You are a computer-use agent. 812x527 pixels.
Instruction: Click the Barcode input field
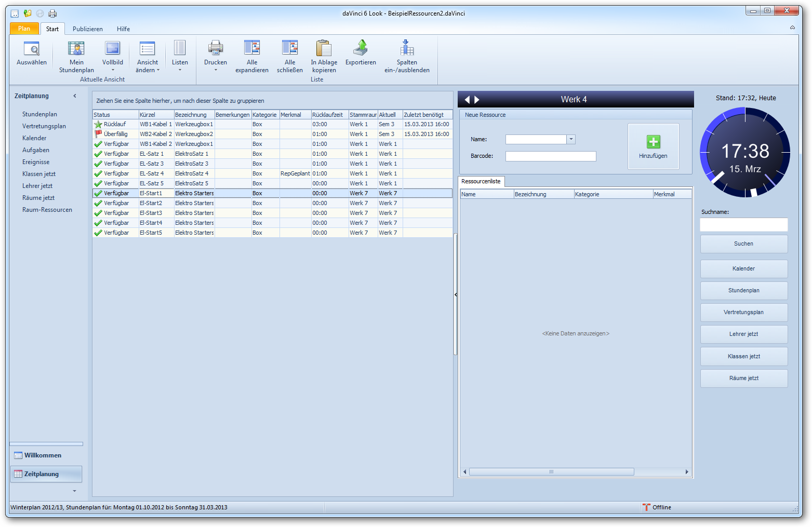click(x=551, y=156)
